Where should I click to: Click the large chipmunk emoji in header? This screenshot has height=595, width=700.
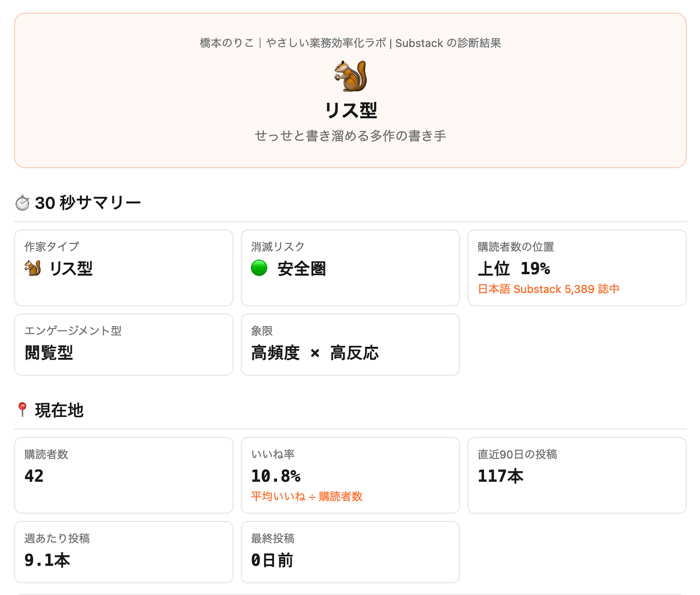click(350, 76)
